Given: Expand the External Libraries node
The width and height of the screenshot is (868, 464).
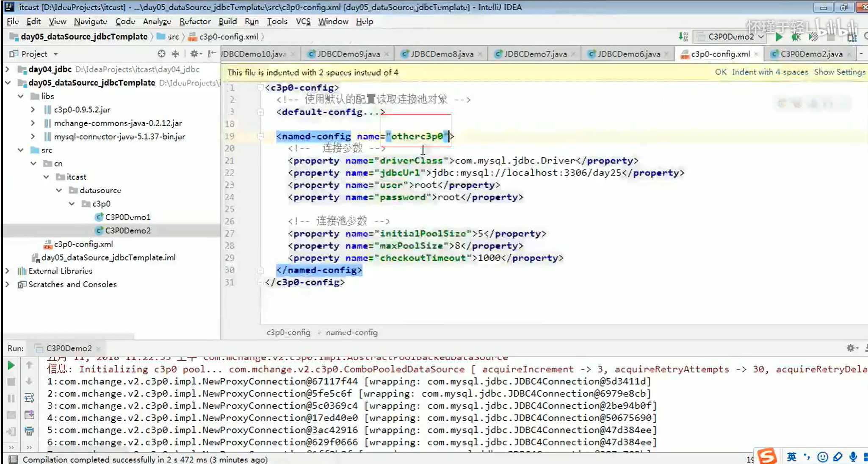Looking at the screenshot, I should pos(7,271).
